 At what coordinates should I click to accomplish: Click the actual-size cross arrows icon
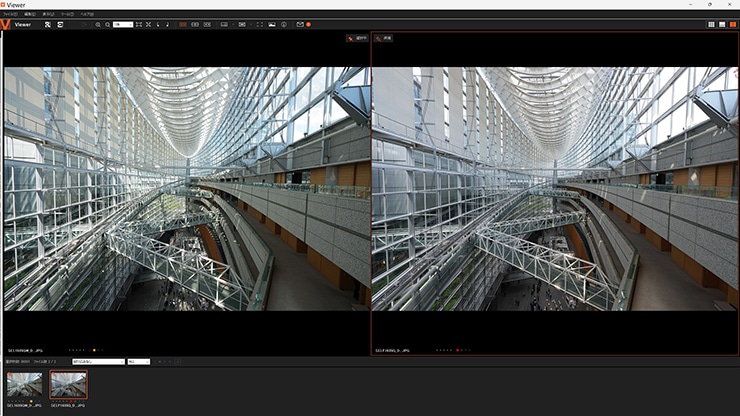coord(148,25)
